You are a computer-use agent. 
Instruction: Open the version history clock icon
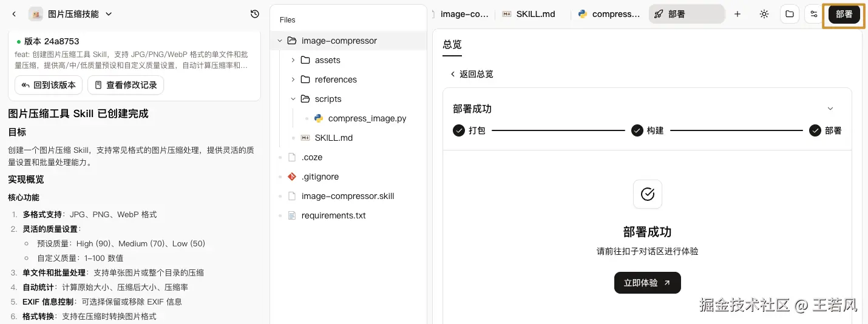click(x=255, y=14)
